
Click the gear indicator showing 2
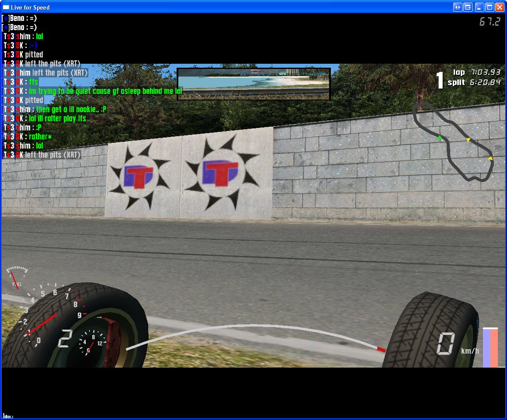(65, 338)
